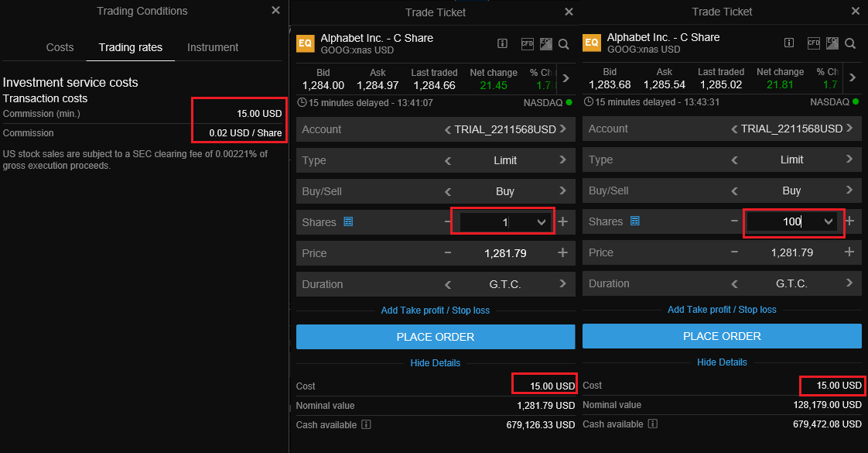Screen dimensions: 868x453
Task: Close the 1-share Trade Ticket
Action: [569, 12]
